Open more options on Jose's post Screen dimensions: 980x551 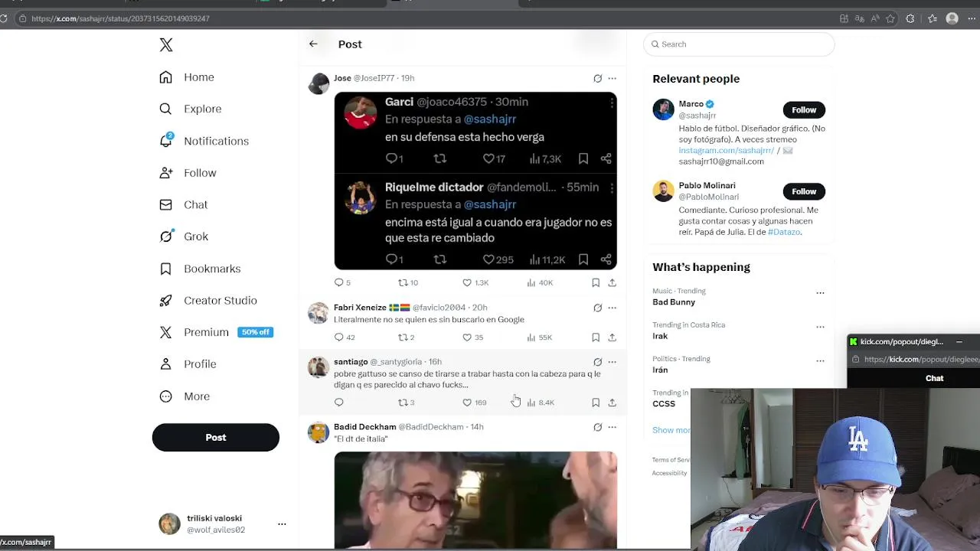click(612, 78)
